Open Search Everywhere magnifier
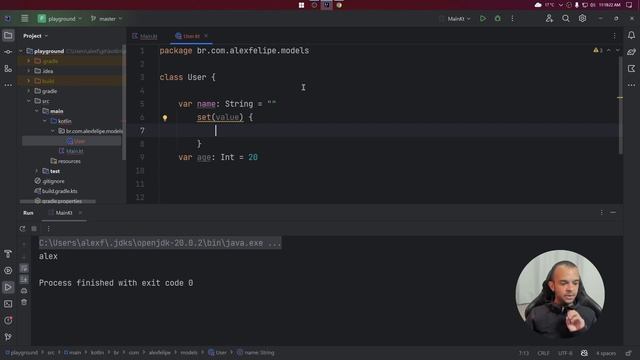This screenshot has height=360, width=640. pyautogui.click(x=566, y=19)
